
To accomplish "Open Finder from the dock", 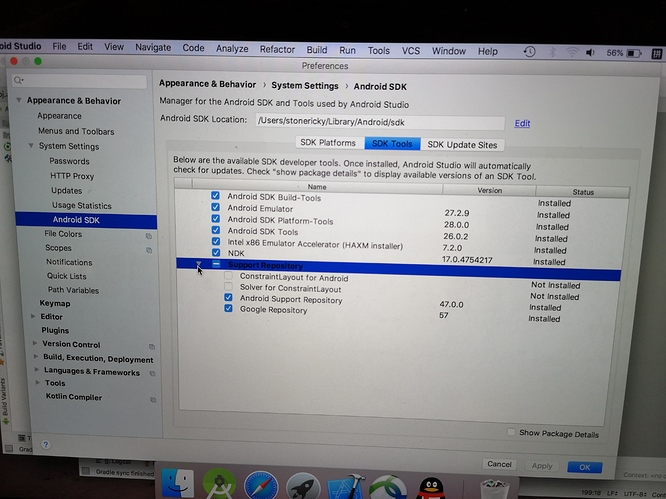I will click(178, 484).
